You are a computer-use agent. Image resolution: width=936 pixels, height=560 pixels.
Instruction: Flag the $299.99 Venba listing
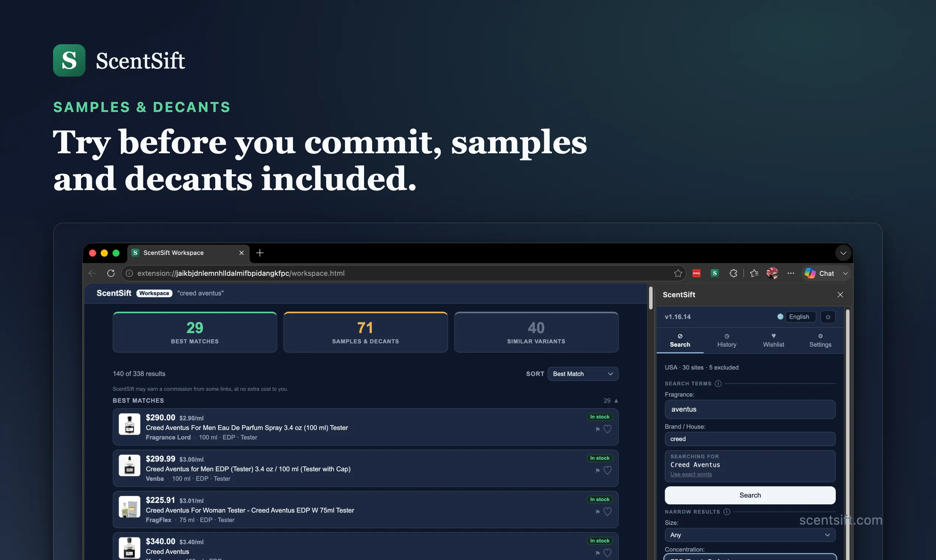(x=597, y=470)
